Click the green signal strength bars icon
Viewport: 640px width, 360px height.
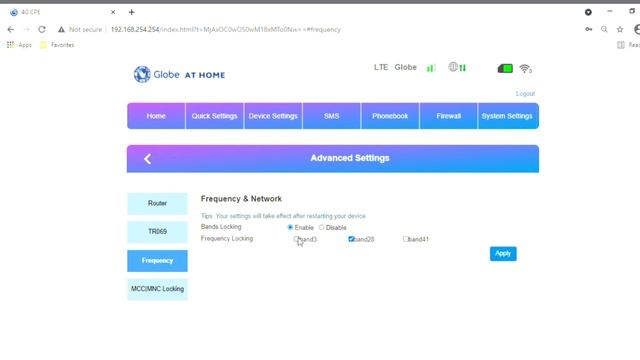click(x=431, y=68)
